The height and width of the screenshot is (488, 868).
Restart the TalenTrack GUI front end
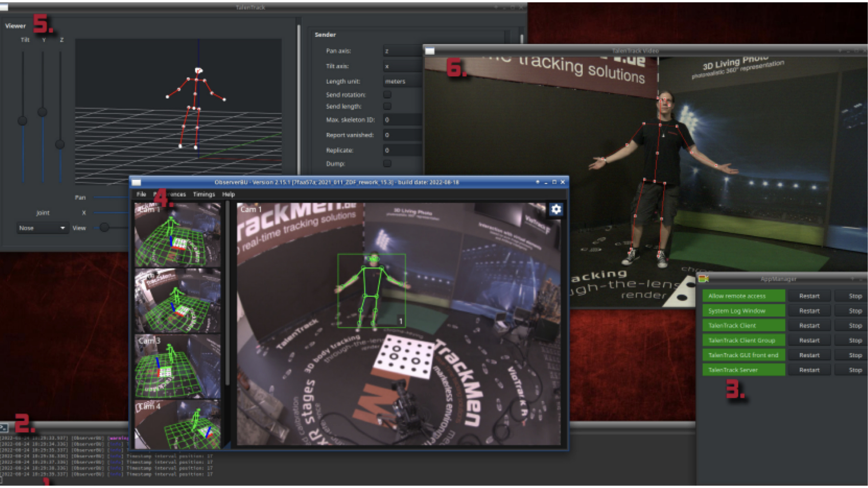pos(809,355)
